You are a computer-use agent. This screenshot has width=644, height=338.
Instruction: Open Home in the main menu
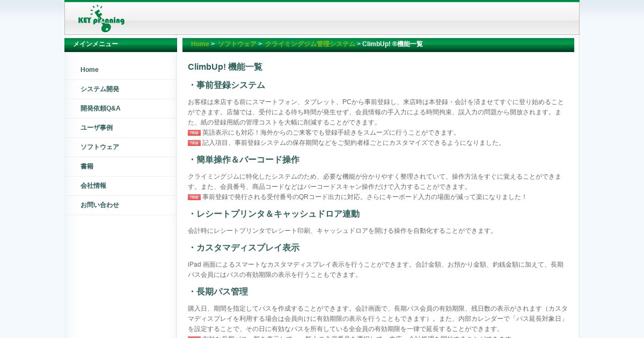[x=121, y=70]
